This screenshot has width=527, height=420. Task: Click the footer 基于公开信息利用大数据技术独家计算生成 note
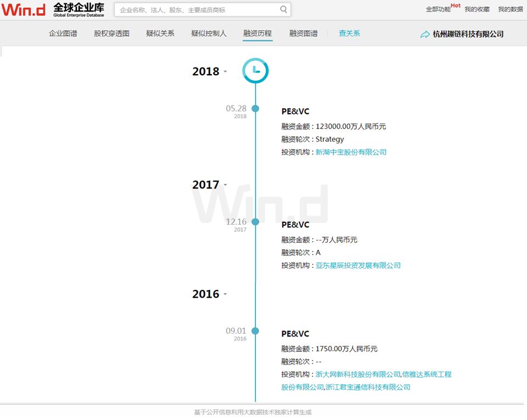[253, 412]
